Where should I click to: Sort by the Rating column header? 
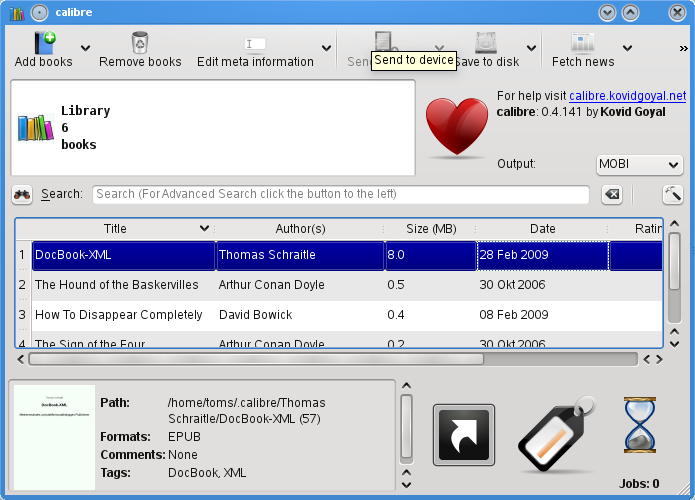tap(636, 229)
